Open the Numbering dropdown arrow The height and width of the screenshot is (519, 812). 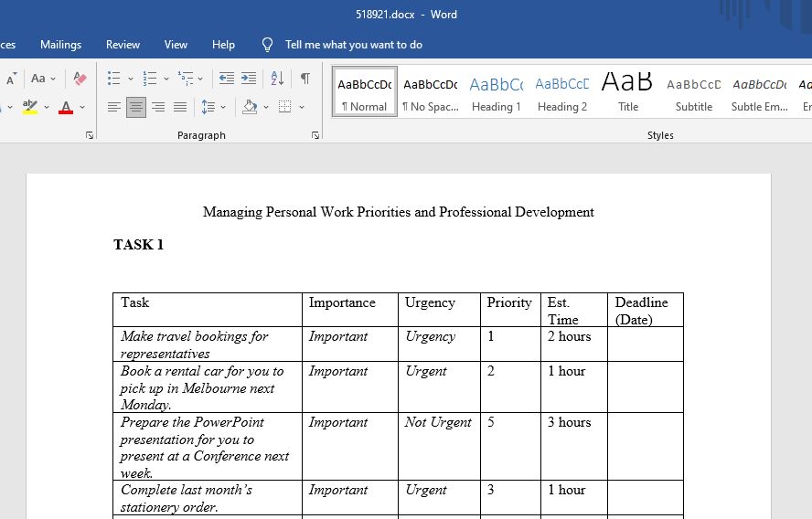click(x=166, y=79)
